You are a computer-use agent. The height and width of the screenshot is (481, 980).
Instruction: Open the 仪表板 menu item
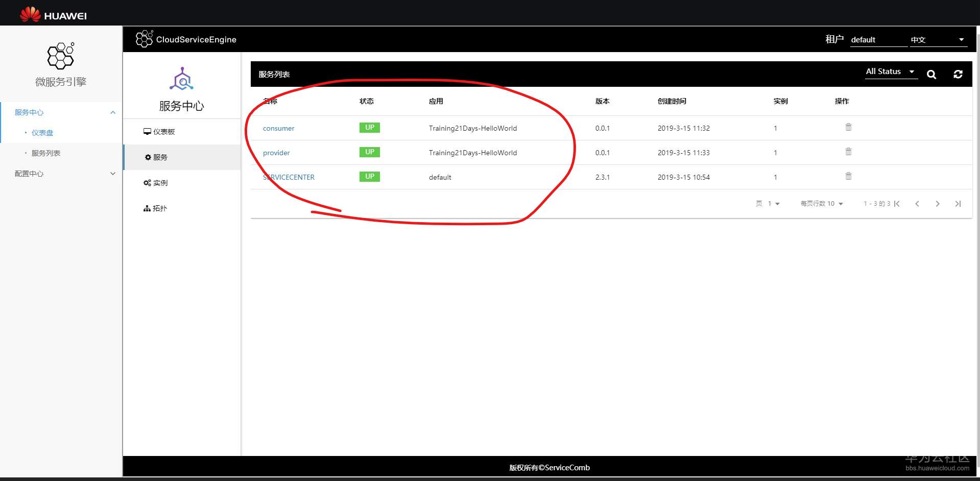(x=182, y=132)
